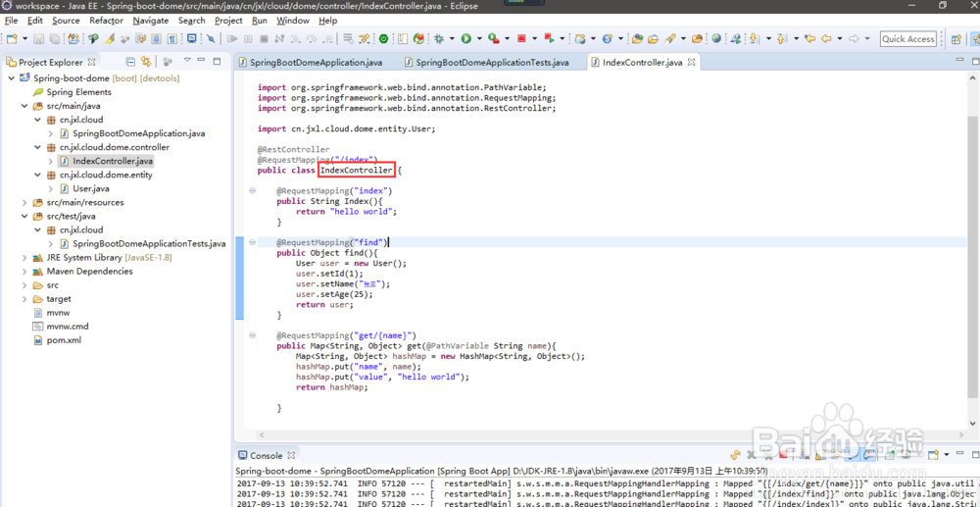
Task: Open the Run dropdown arrow
Action: [479, 39]
